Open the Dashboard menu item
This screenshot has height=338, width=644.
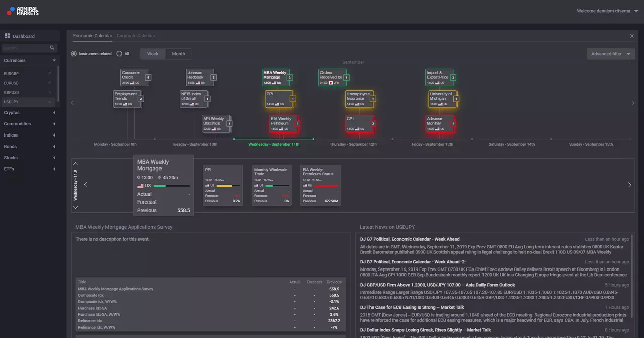(x=30, y=36)
